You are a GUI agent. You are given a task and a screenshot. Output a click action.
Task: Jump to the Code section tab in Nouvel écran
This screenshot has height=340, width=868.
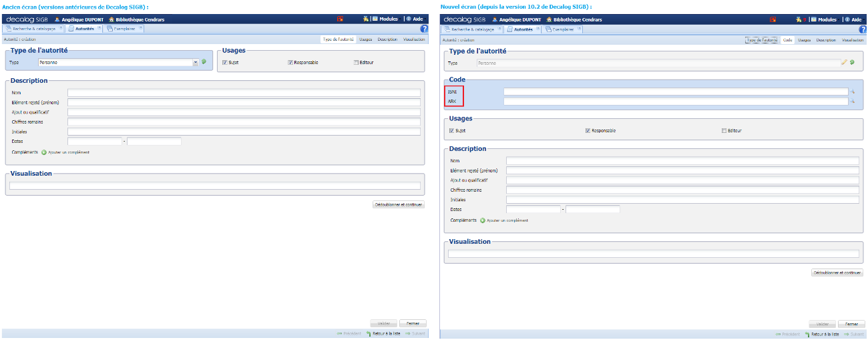click(787, 40)
